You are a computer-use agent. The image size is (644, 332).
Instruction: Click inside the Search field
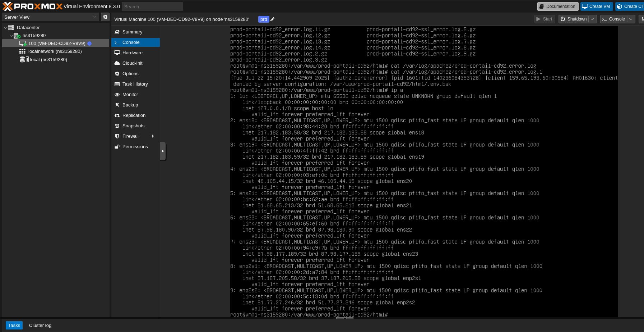point(152,6)
